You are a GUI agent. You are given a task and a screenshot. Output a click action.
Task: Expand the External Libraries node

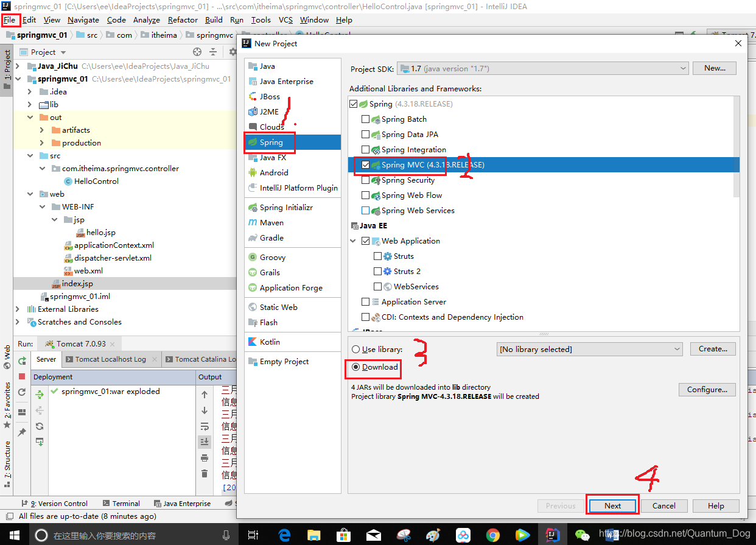coord(18,309)
